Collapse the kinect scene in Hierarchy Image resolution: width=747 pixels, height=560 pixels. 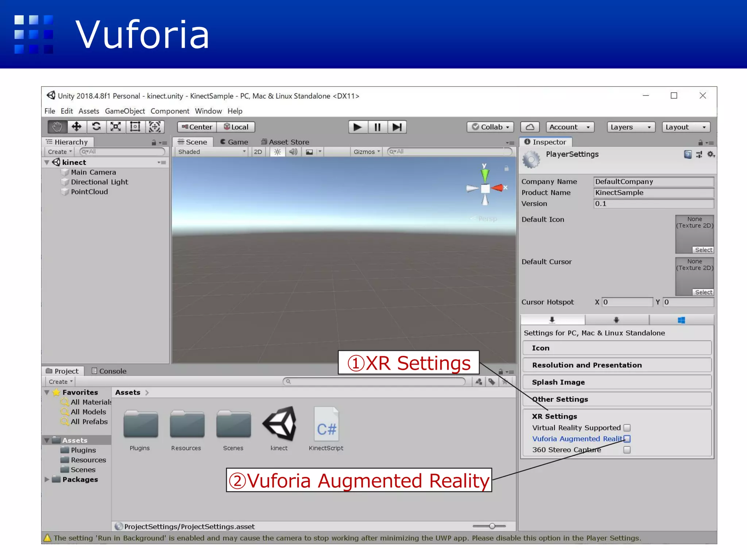pyautogui.click(x=47, y=163)
